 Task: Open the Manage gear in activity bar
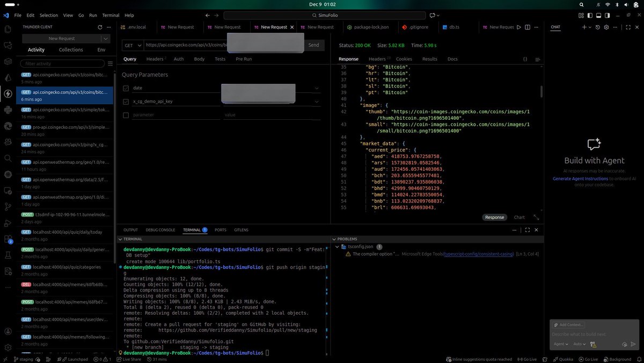8,348
